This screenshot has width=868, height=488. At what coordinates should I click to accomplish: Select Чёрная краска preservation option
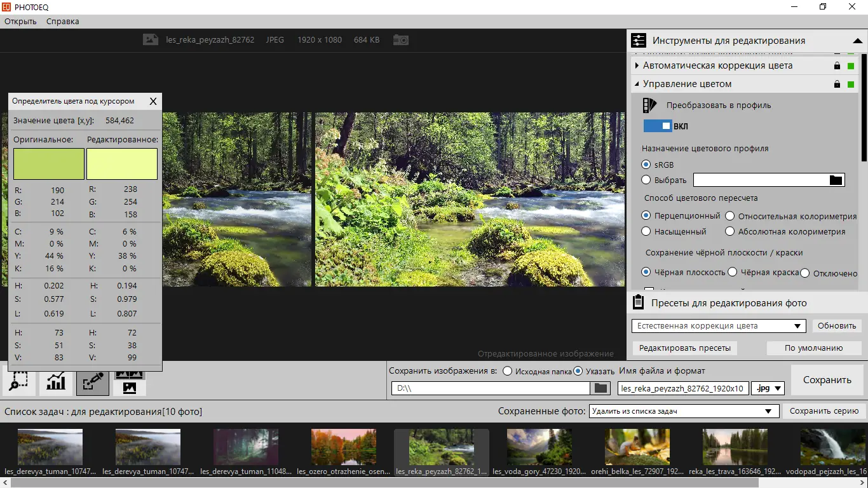732,272
